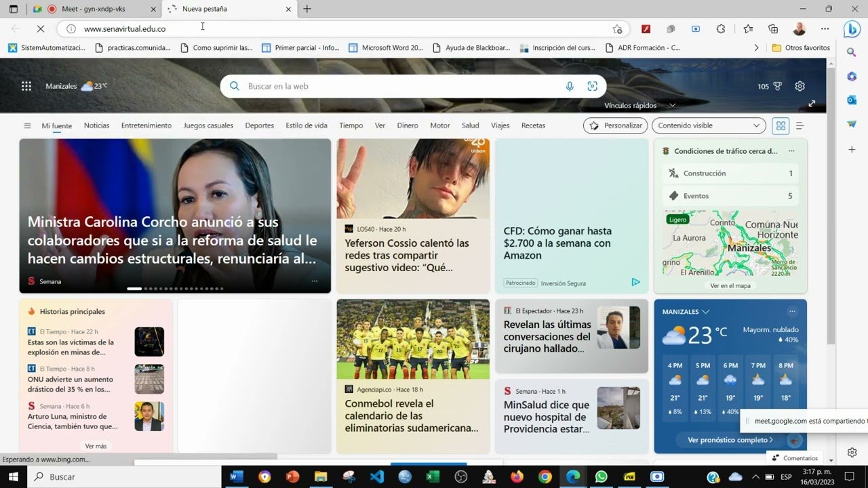Click the Microsoft Rewards trophy icon
This screenshot has width=868, height=488.
click(777, 86)
